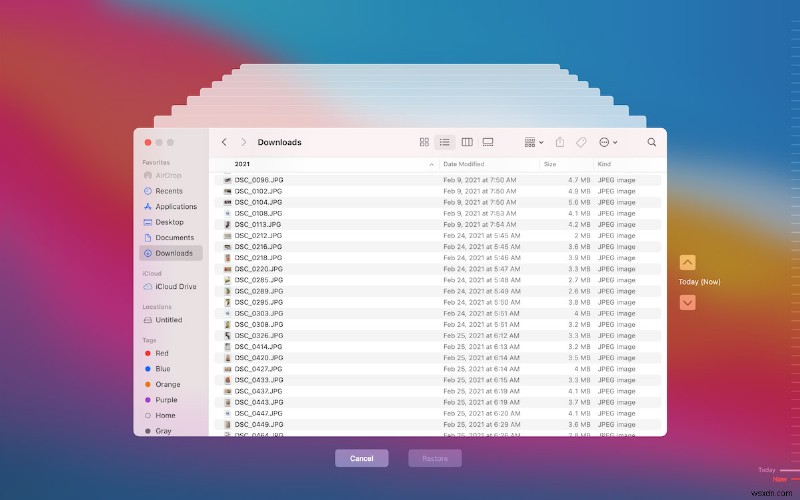Select file DSC_0427.JPG
This screenshot has height=500, width=800.
click(x=438, y=369)
